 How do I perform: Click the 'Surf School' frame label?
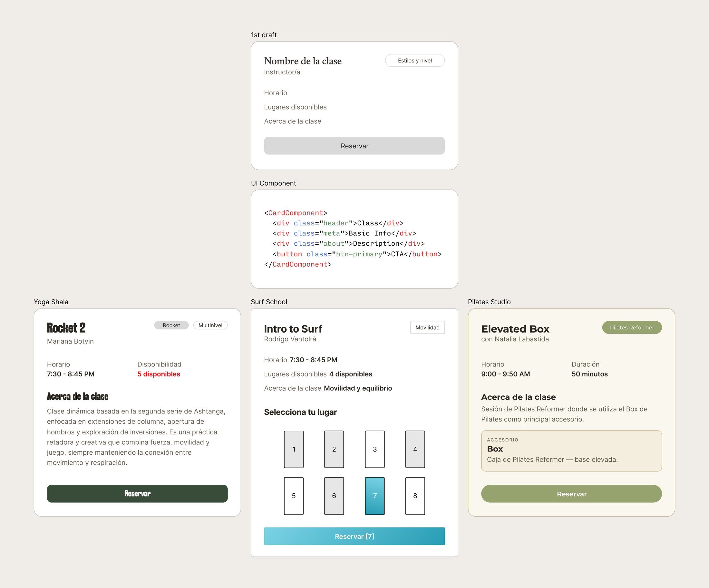tap(269, 302)
